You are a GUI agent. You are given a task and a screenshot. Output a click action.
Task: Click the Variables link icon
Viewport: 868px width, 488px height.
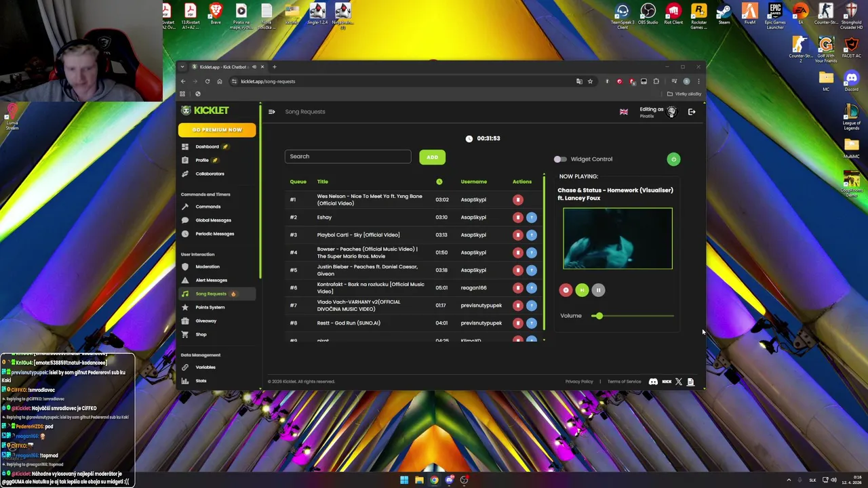click(185, 367)
